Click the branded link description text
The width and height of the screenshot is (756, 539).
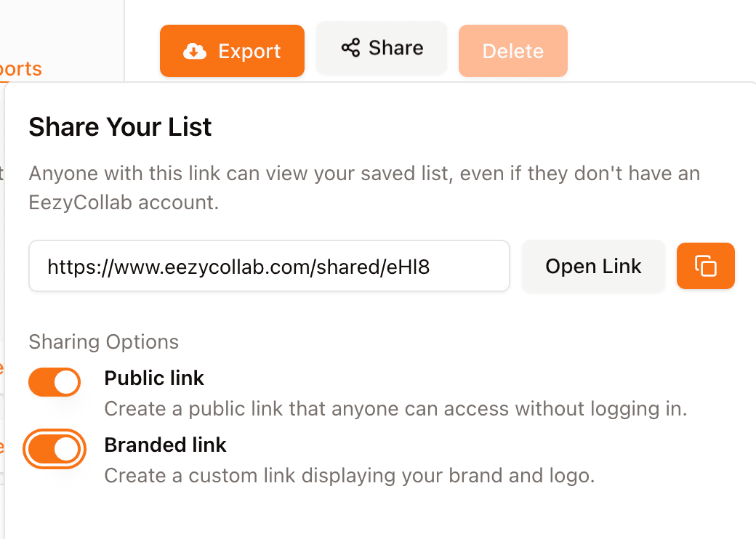click(x=350, y=475)
